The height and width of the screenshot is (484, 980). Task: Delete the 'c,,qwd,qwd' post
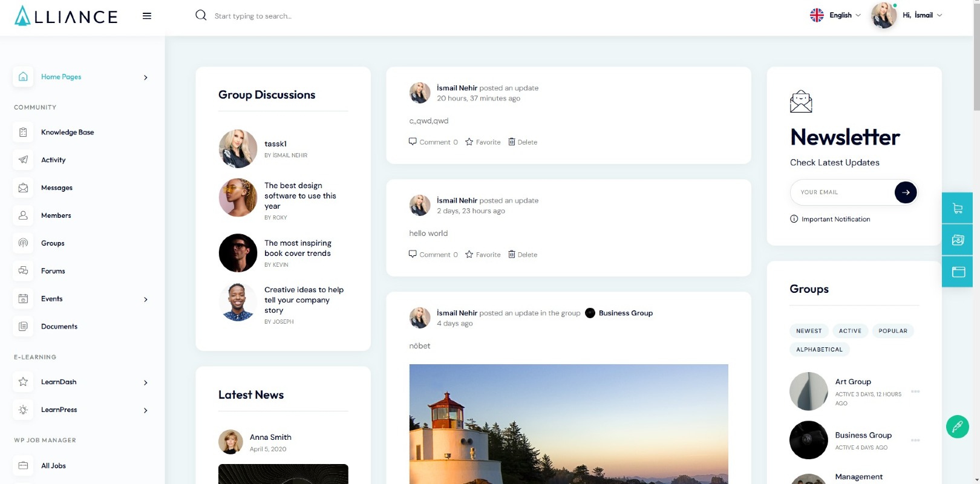coord(523,142)
